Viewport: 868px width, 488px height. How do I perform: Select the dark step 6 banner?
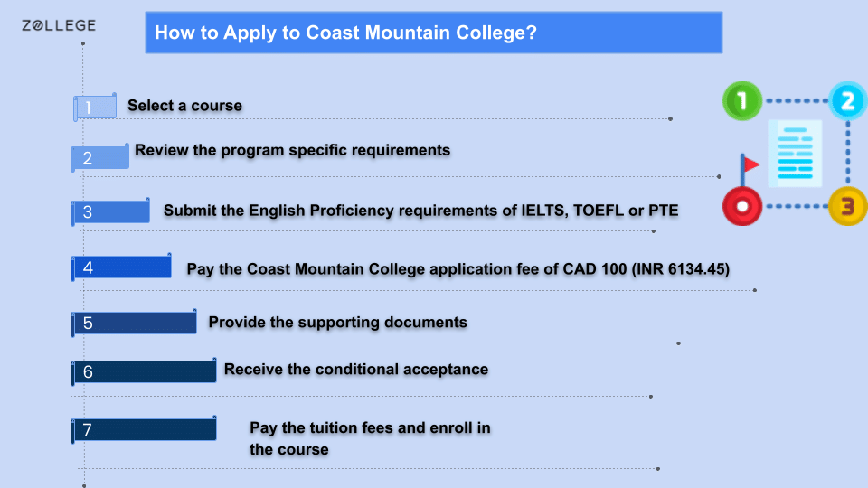tap(144, 371)
